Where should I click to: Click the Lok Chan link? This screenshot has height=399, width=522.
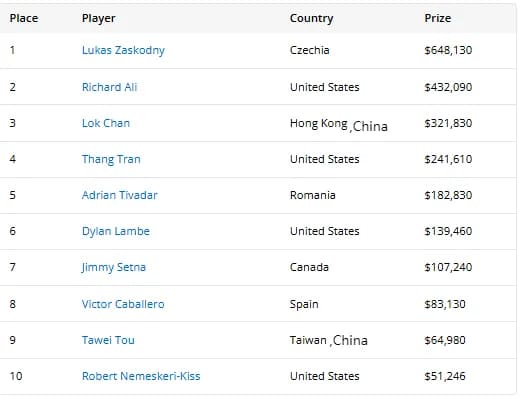point(106,123)
